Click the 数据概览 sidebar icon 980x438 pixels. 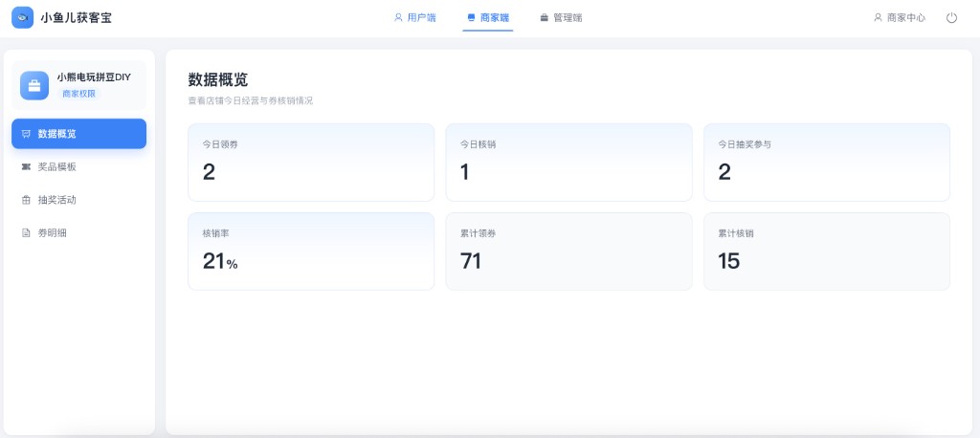pyautogui.click(x=26, y=134)
